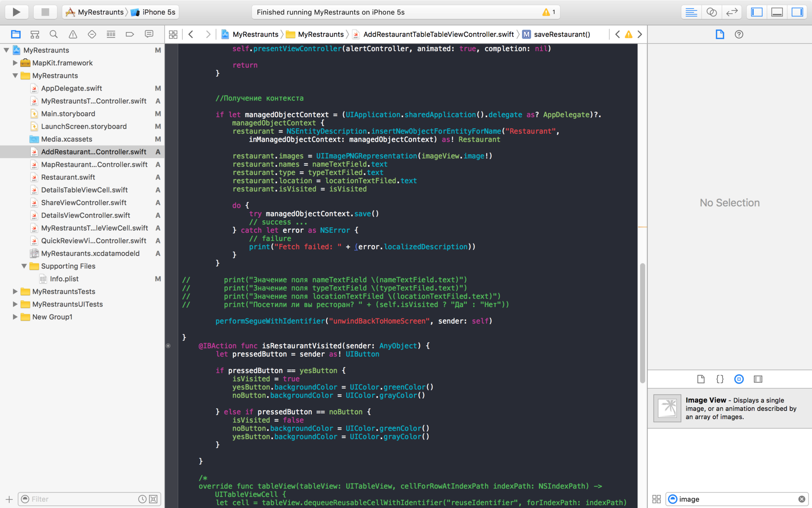Image resolution: width=812 pixels, height=508 pixels.
Task: Add a new file with the plus button
Action: click(9, 499)
